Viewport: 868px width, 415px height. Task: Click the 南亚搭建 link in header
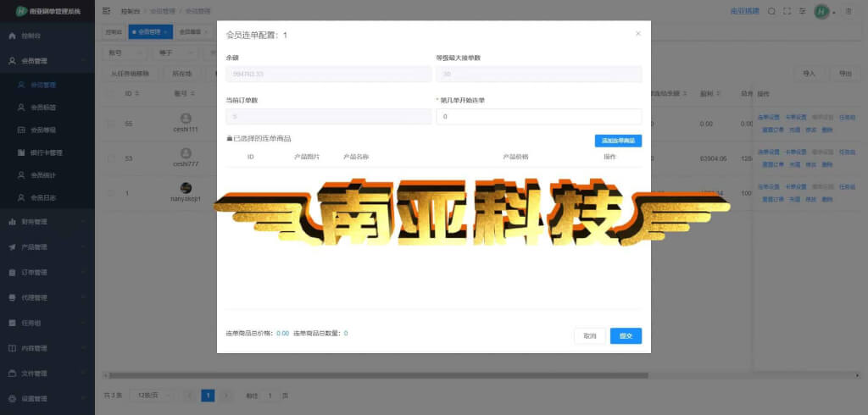(x=745, y=11)
